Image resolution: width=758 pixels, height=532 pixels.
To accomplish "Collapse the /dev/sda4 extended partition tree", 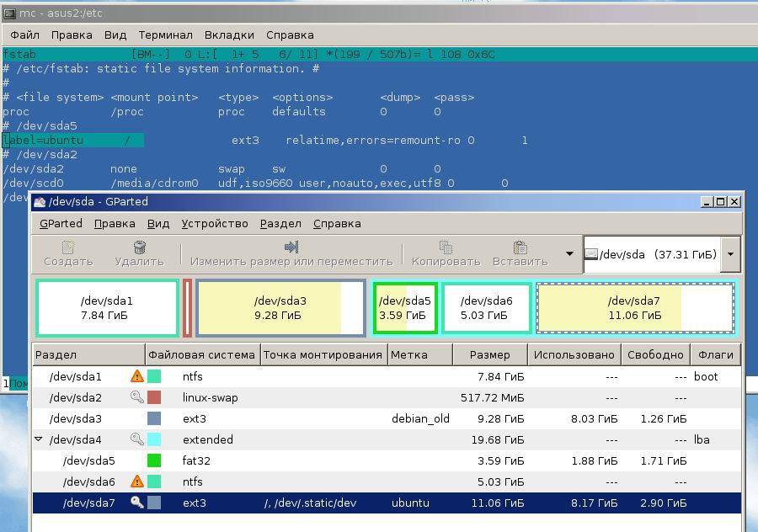I will (x=39, y=439).
